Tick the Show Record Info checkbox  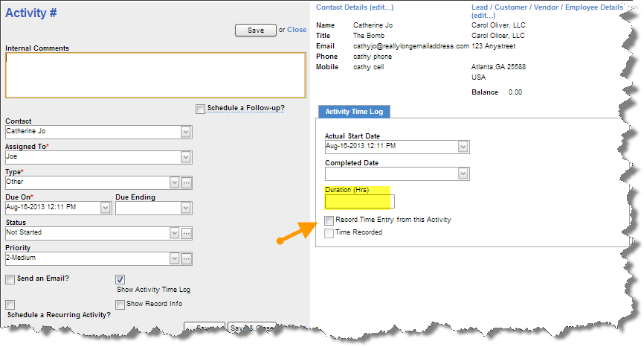click(x=120, y=304)
